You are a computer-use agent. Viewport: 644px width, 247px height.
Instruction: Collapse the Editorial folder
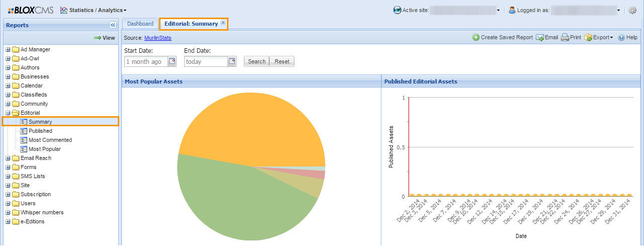(x=8, y=113)
